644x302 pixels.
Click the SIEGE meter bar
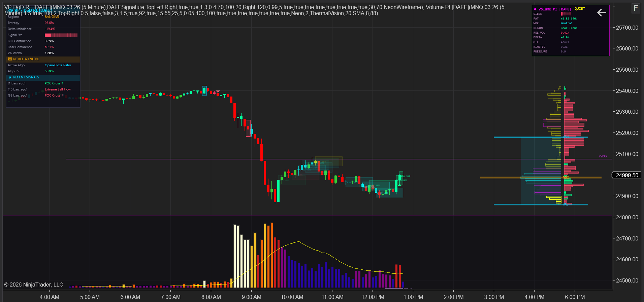566,14
